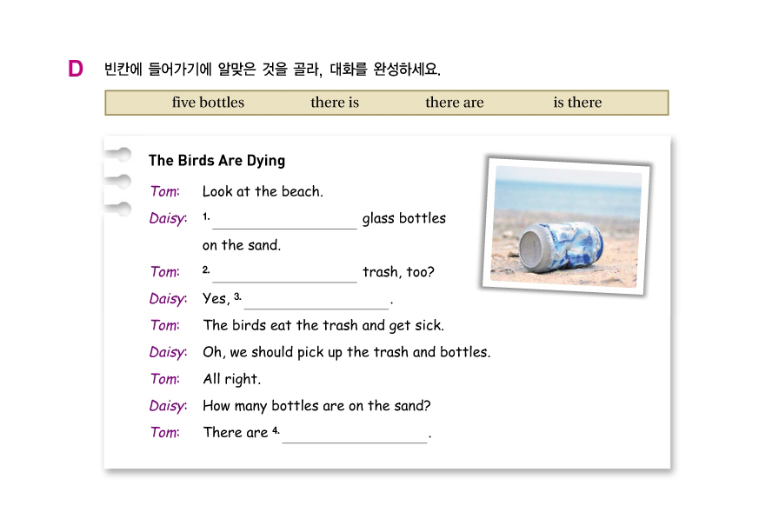Viewport: 759px width, 532px height.
Task: Click the line "Look at the beach."
Action: tap(263, 192)
